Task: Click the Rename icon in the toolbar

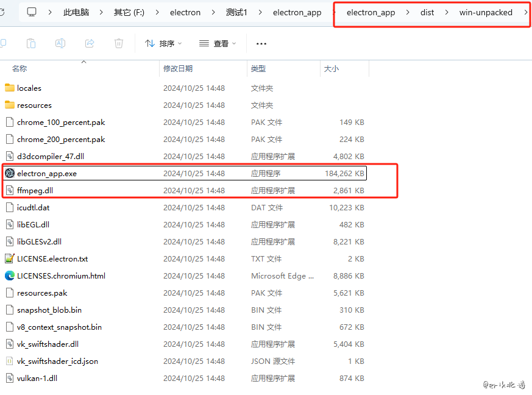Action: pos(60,43)
